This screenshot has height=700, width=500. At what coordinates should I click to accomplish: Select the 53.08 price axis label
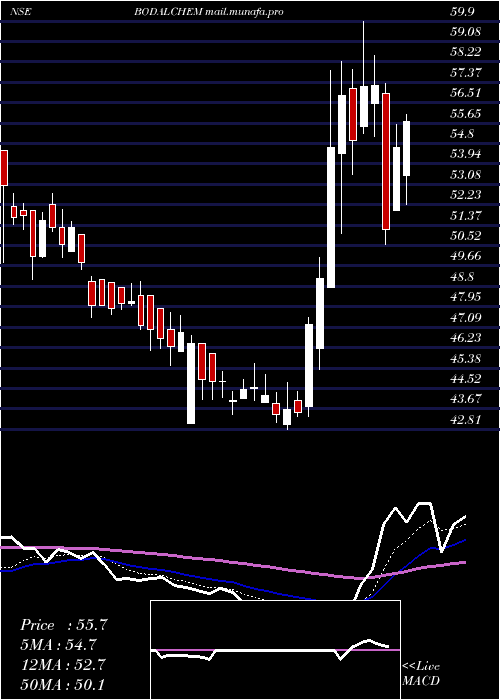(x=465, y=175)
